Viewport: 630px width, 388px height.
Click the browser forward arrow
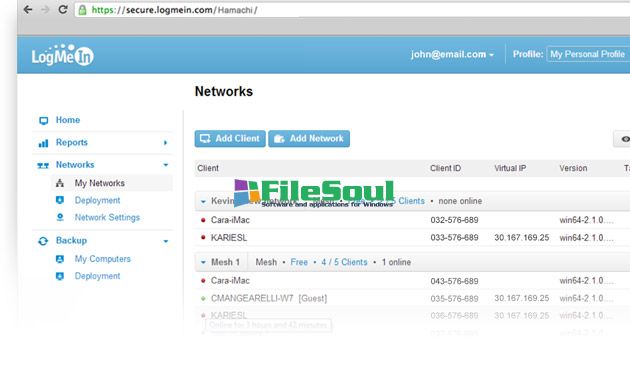tap(45, 10)
